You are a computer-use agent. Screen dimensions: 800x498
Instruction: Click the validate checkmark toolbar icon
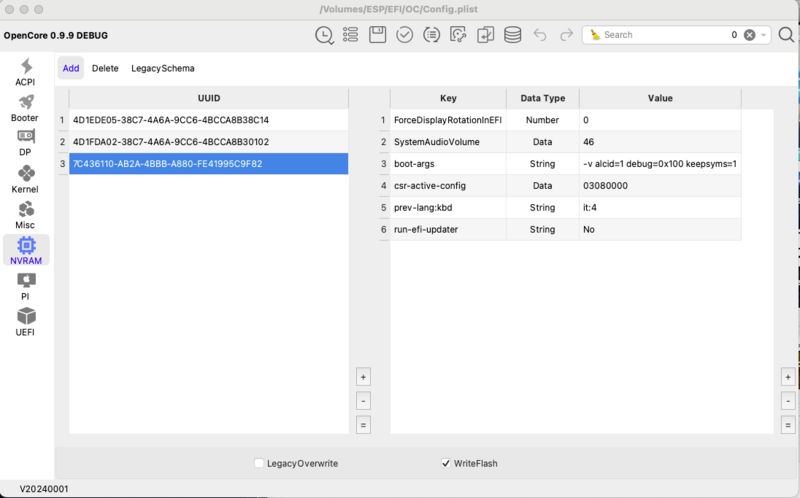coord(404,35)
